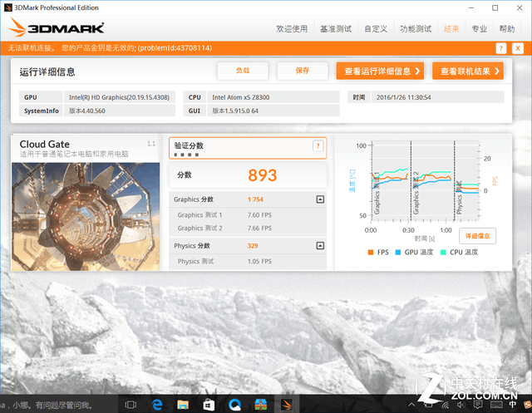The width and height of the screenshot is (532, 413).
Task: Click the 3DMark icon in the taskbar
Action: 286,405
